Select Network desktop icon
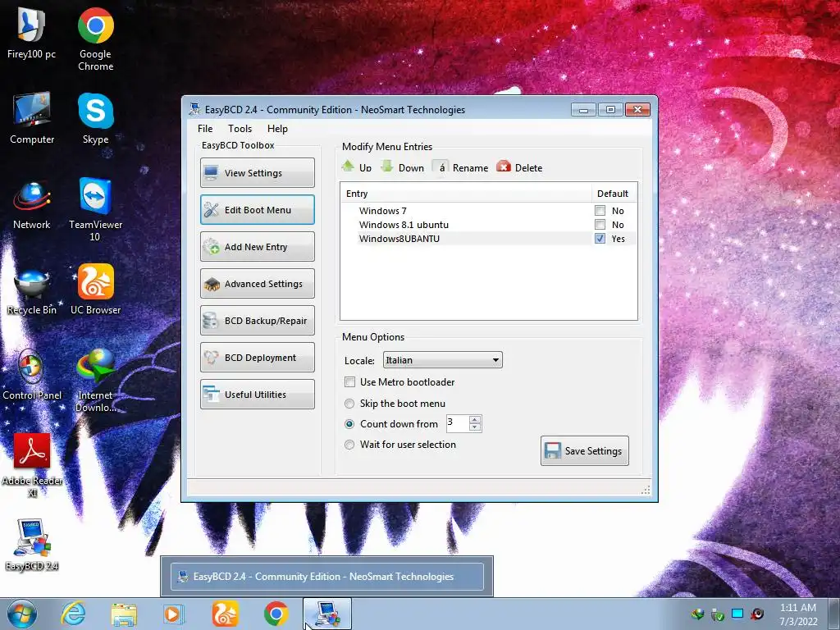 [x=32, y=203]
